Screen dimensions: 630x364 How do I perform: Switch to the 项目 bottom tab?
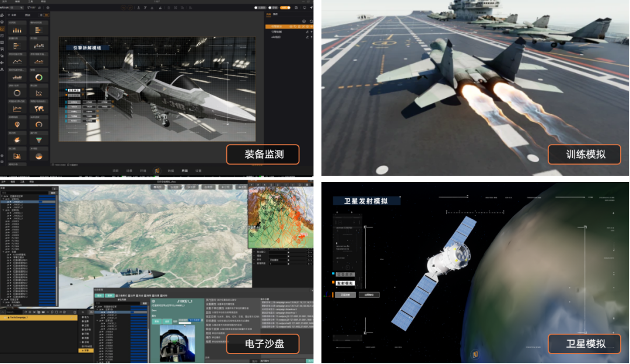[116, 171]
